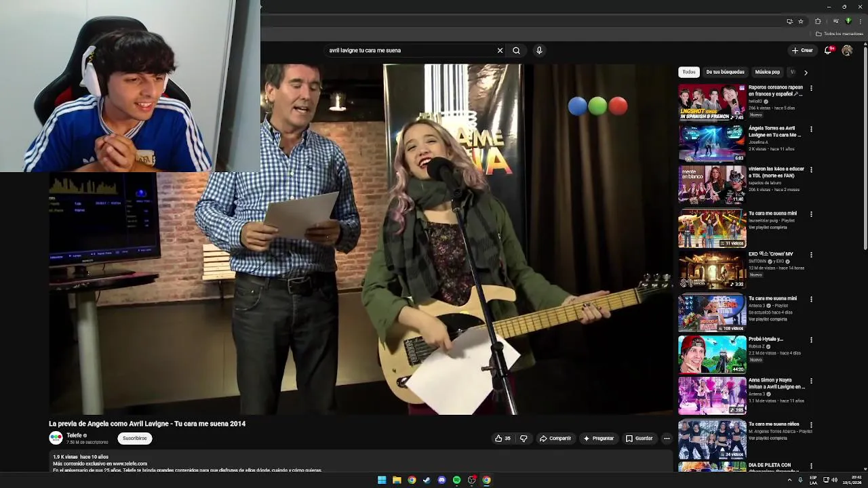Open 'Raperos coreanos rapean' video thumbnail
868x488 pixels.
(712, 102)
